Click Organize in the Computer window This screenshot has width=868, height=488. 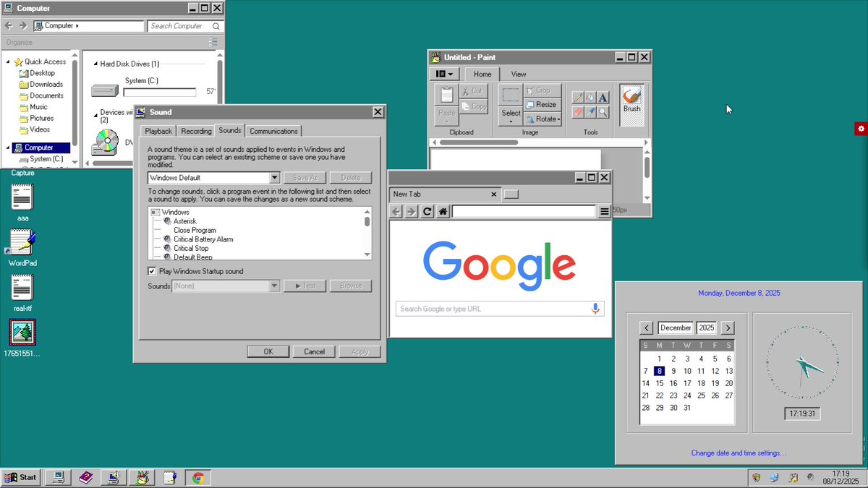[x=20, y=43]
